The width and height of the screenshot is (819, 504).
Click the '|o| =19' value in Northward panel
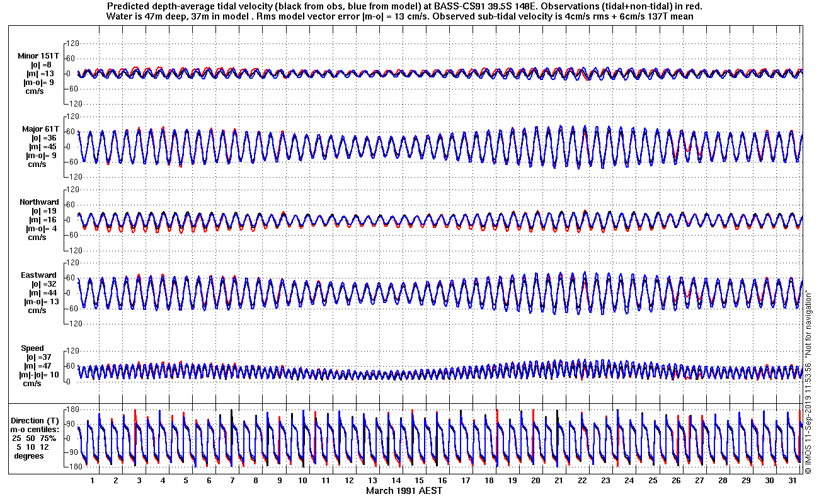43,211
